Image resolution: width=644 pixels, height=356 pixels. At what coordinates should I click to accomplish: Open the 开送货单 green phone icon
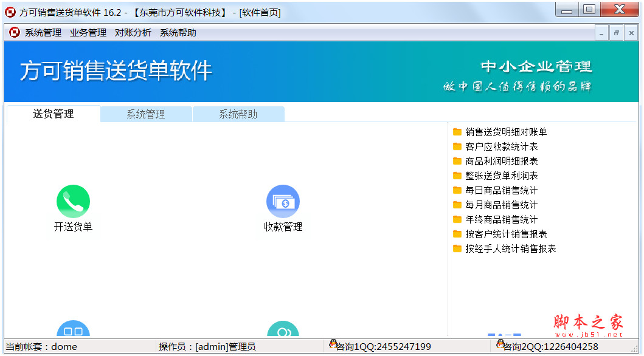pyautogui.click(x=73, y=201)
